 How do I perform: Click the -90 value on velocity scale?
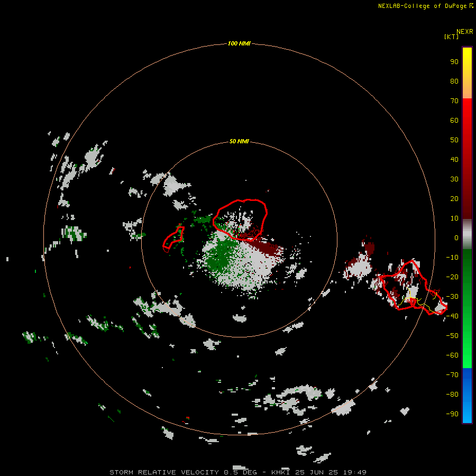[452, 414]
